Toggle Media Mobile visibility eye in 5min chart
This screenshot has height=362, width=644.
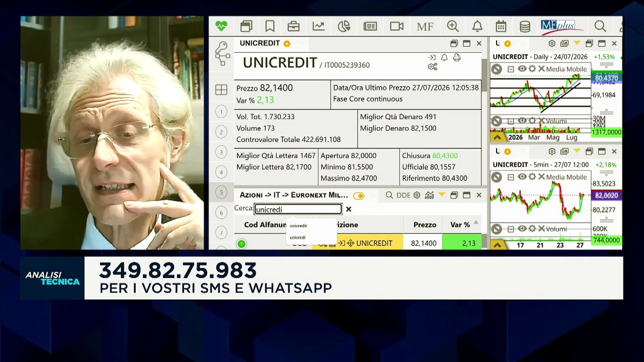click(522, 177)
